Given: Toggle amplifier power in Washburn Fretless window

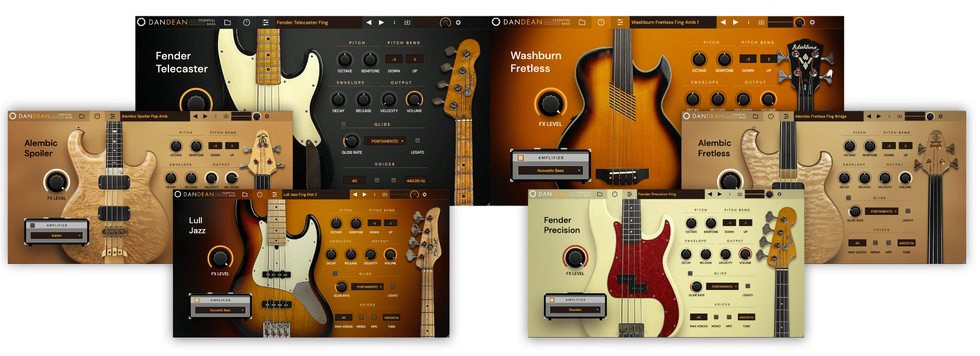Looking at the screenshot, I should coord(520,158).
